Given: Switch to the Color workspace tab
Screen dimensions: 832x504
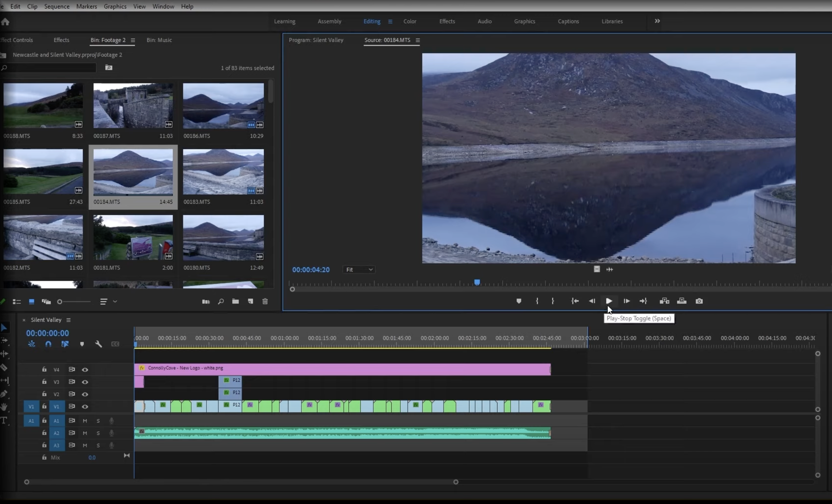Looking at the screenshot, I should [409, 21].
